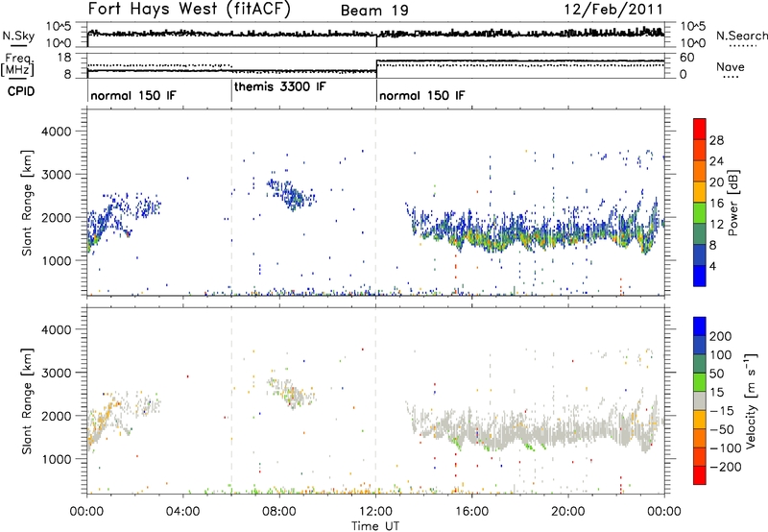768x532 pixels.
Task: Click the first 'normal 150 IF' label
Action: (132, 95)
